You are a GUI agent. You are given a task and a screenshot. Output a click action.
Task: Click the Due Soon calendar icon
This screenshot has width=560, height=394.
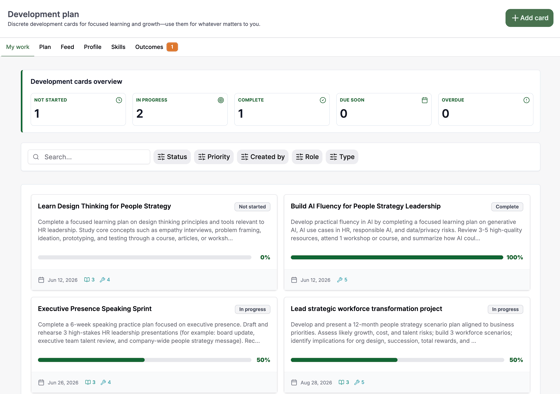point(425,100)
